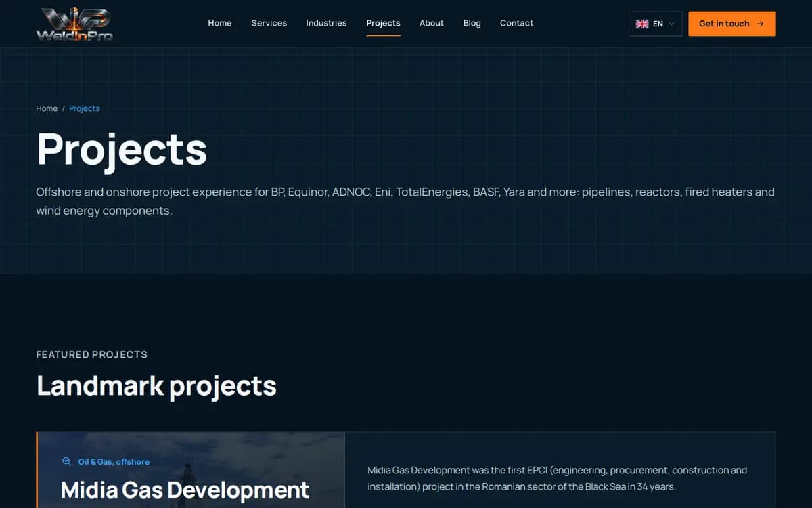812x508 pixels.
Task: Click the Home breadcrumb link
Action: [47, 108]
